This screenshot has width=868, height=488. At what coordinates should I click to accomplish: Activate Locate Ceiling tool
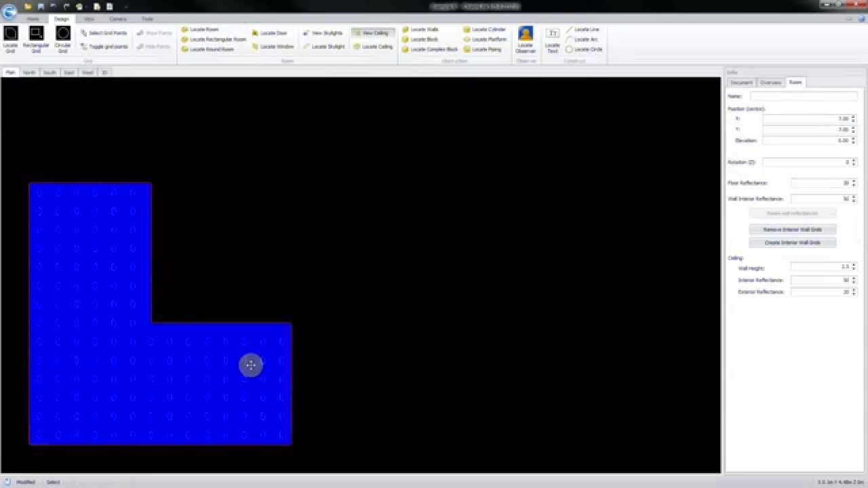tap(373, 47)
